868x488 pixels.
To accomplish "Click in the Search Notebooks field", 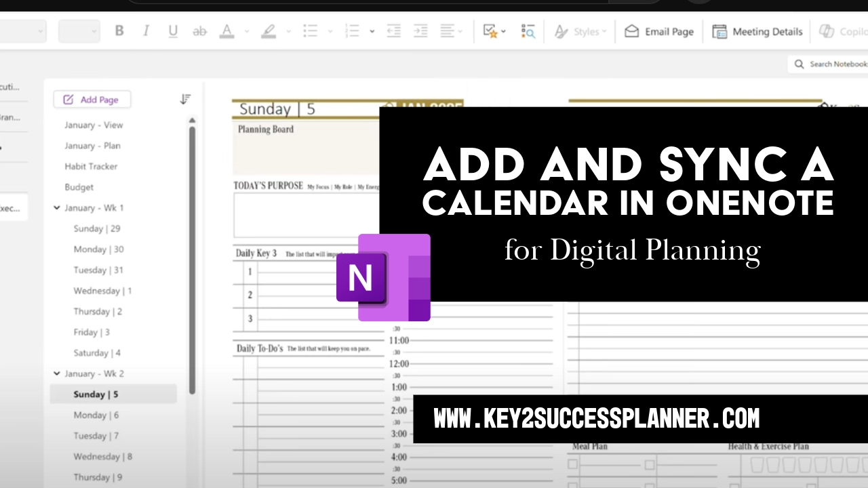I will click(829, 64).
